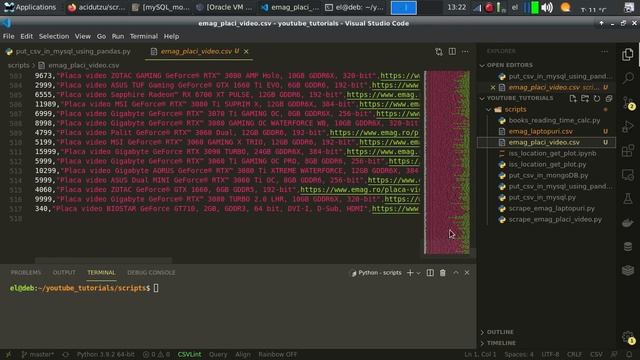Open the Remote Explorer view
The height and width of the screenshot is (360, 640).
click(628, 175)
